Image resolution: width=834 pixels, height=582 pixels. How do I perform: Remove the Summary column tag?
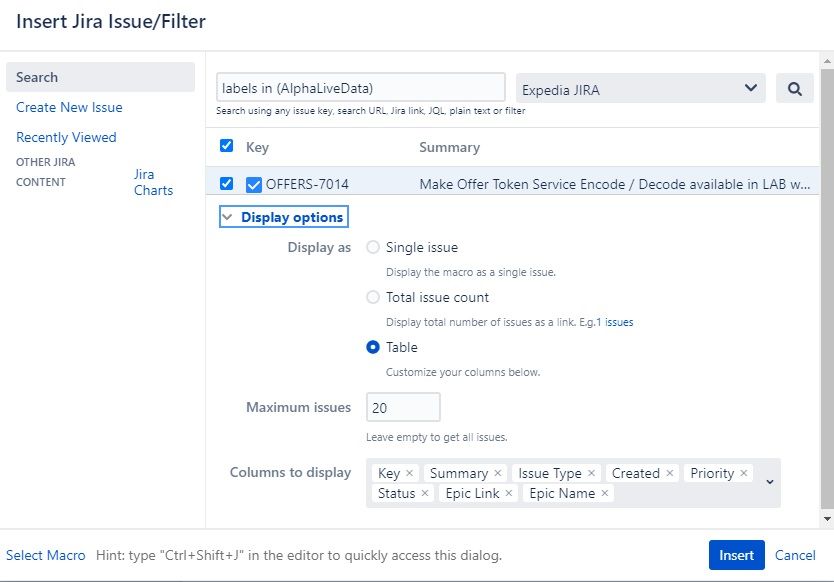498,473
